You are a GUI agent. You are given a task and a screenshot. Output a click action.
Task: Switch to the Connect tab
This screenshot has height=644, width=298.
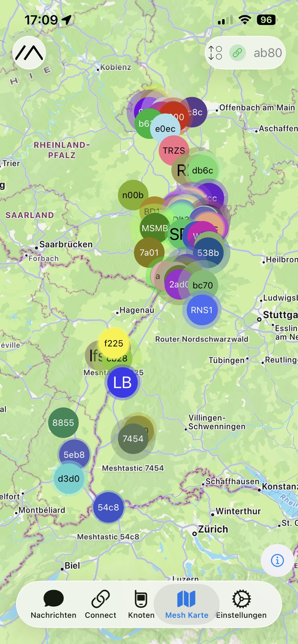(x=100, y=604)
